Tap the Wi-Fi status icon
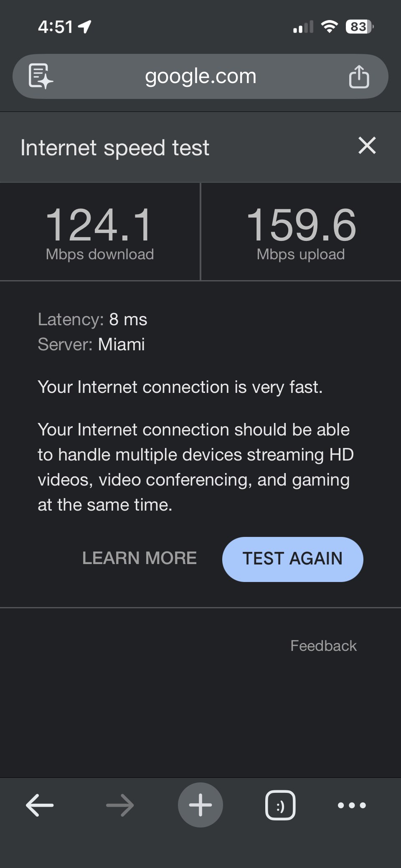 (330, 27)
